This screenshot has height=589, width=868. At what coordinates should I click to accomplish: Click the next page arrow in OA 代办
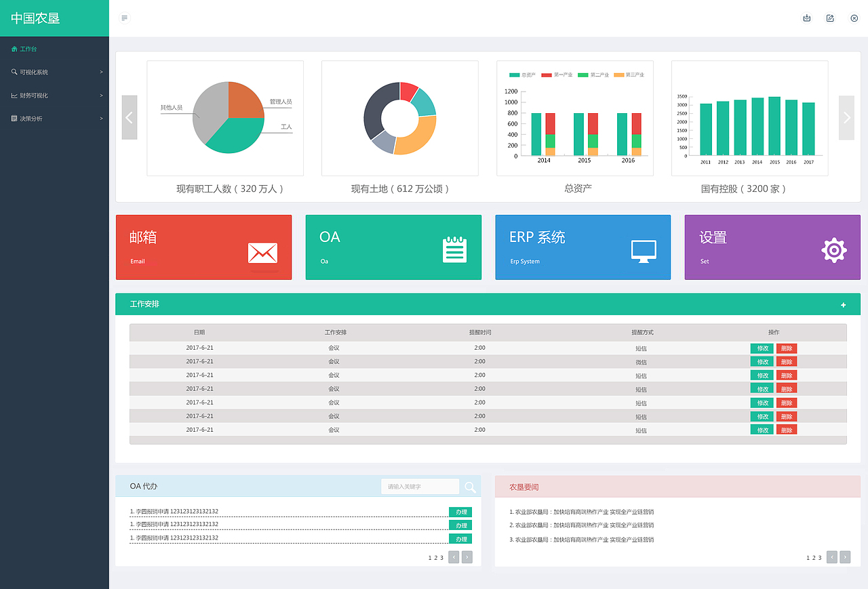(x=467, y=557)
